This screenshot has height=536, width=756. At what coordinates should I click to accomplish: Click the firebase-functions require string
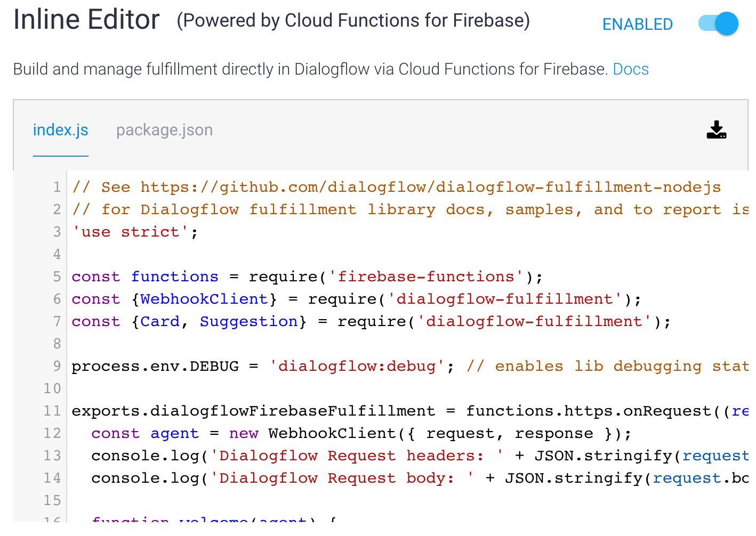point(425,276)
